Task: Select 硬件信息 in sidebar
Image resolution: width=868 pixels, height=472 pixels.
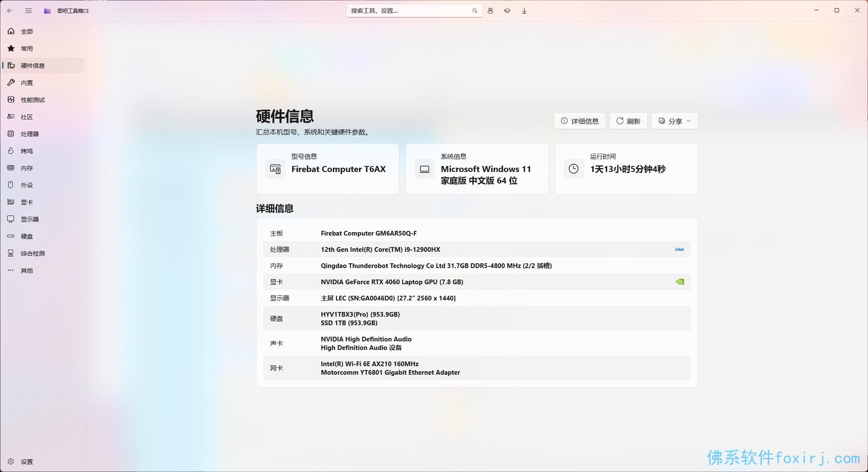Action: (43, 66)
